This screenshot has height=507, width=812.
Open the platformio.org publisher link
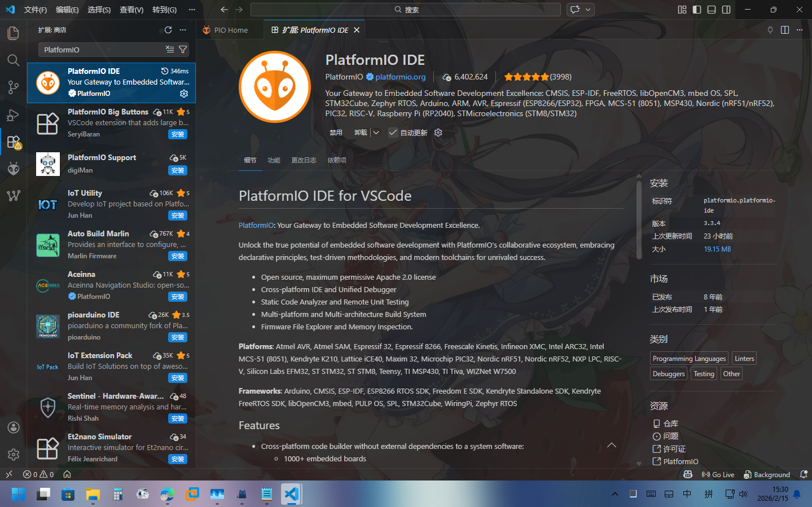tap(400, 77)
